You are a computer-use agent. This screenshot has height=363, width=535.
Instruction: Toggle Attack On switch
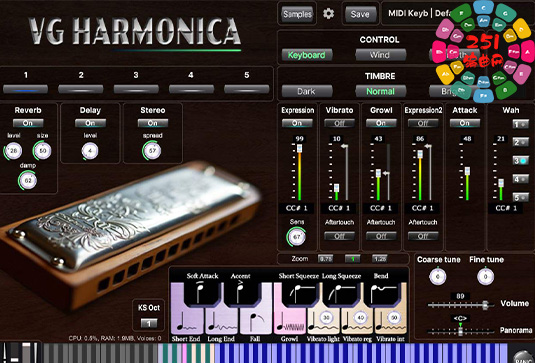(x=465, y=123)
